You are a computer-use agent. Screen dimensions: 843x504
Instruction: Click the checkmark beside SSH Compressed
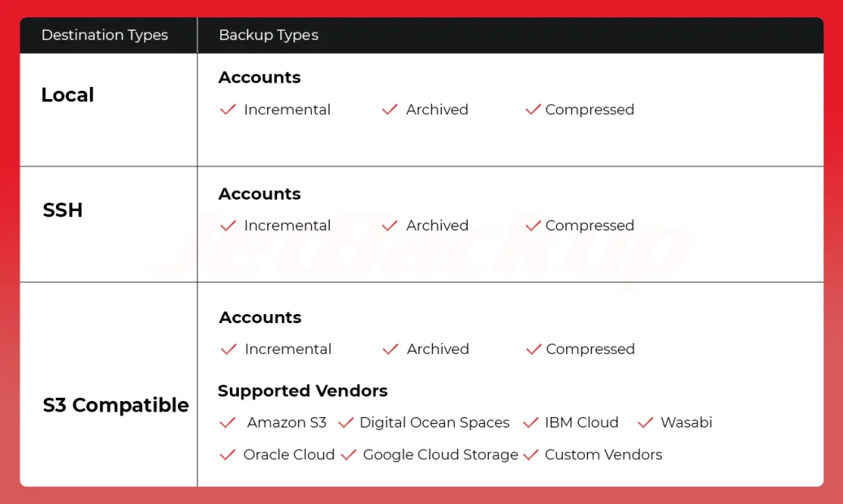coord(533,226)
